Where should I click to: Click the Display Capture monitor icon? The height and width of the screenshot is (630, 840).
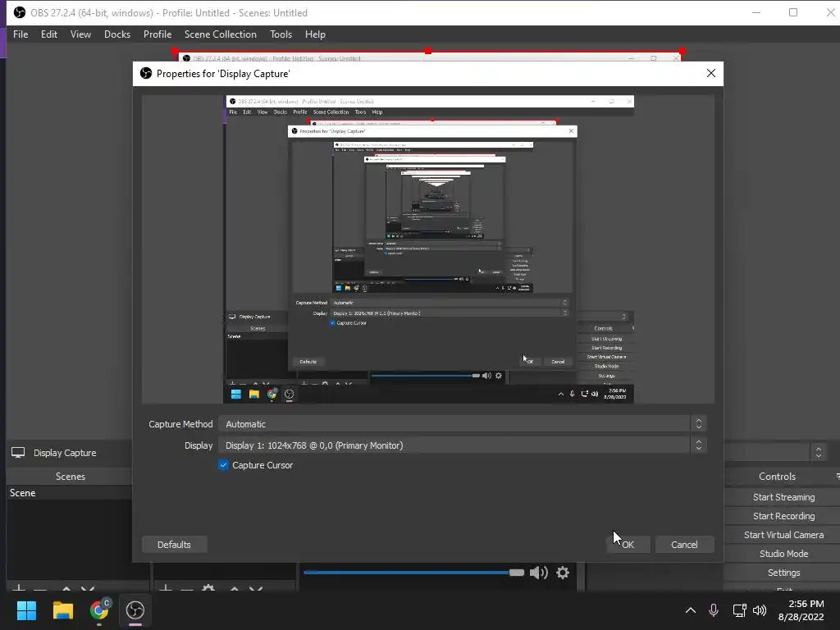pos(18,453)
